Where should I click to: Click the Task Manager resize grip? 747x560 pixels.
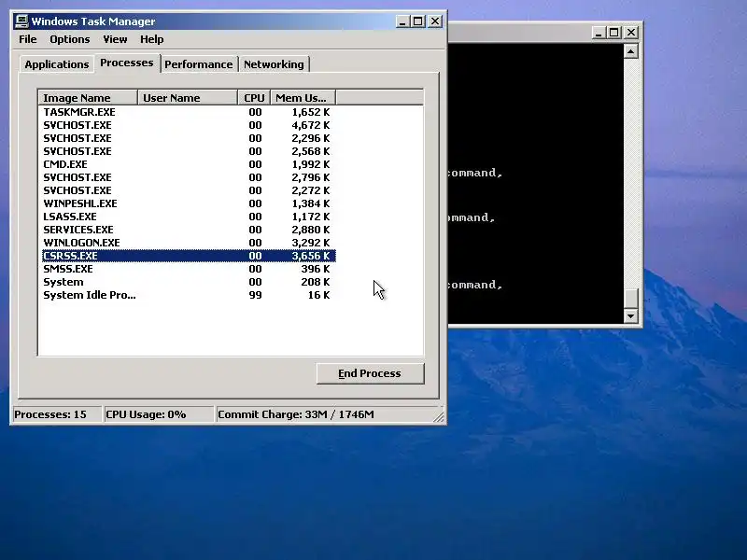click(439, 416)
